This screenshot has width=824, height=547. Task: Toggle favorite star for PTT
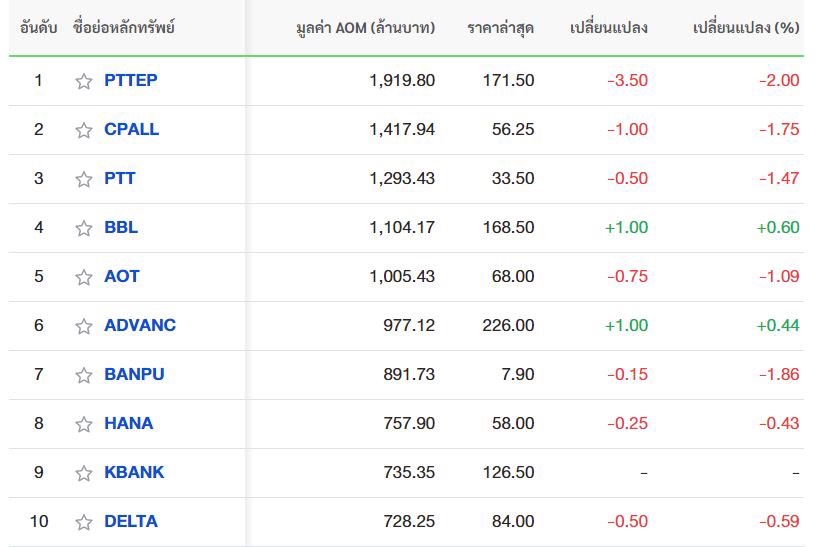tap(84, 179)
